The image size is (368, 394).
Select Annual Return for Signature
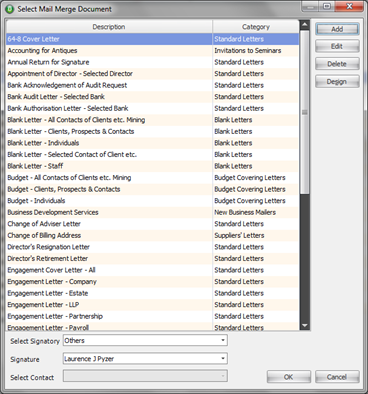(x=152, y=62)
